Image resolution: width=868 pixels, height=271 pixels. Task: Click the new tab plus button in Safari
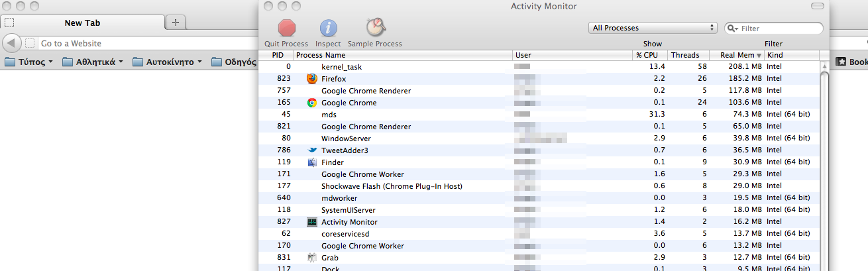[176, 22]
